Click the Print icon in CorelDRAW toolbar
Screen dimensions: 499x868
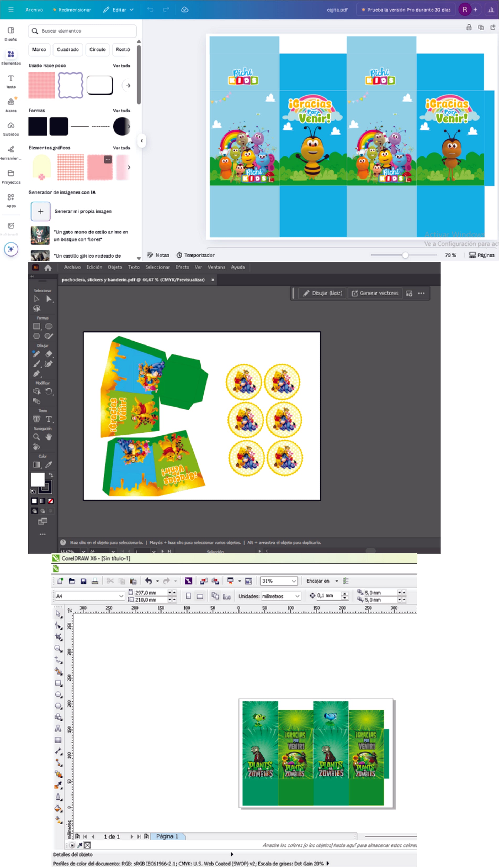[x=95, y=581]
